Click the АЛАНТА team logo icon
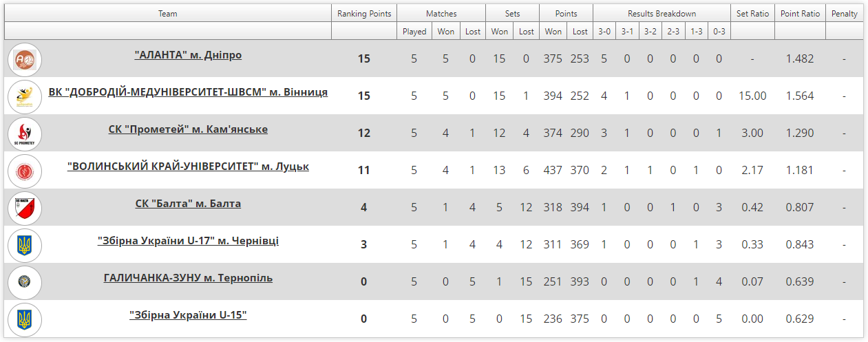Viewport: 868px width, 342px height. pyautogui.click(x=25, y=59)
